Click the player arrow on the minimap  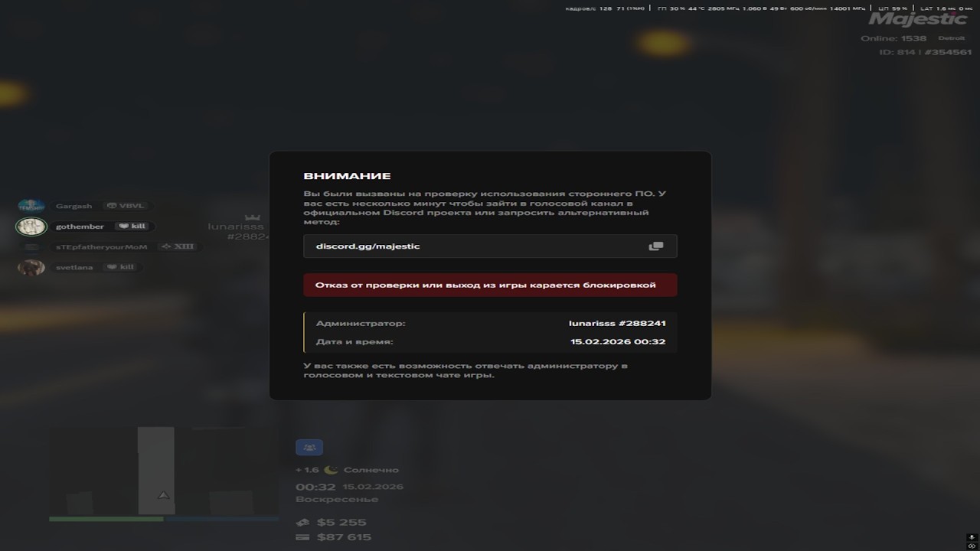pyautogui.click(x=163, y=496)
